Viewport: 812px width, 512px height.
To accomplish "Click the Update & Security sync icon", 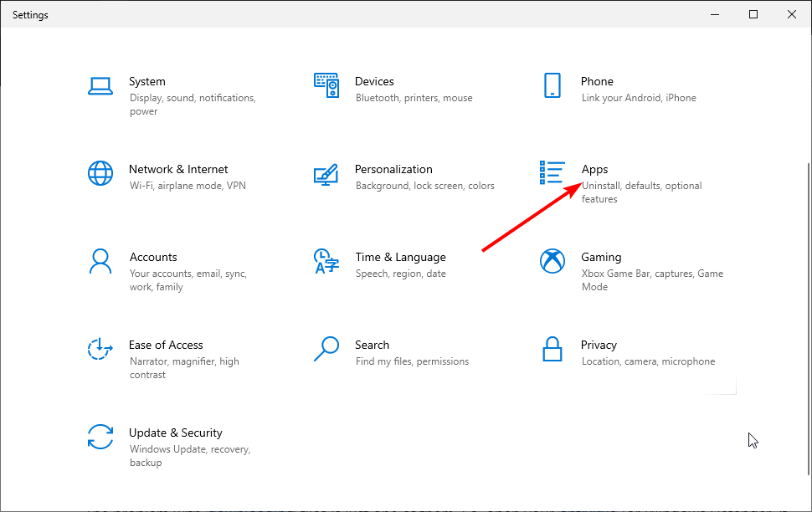I will click(x=100, y=437).
